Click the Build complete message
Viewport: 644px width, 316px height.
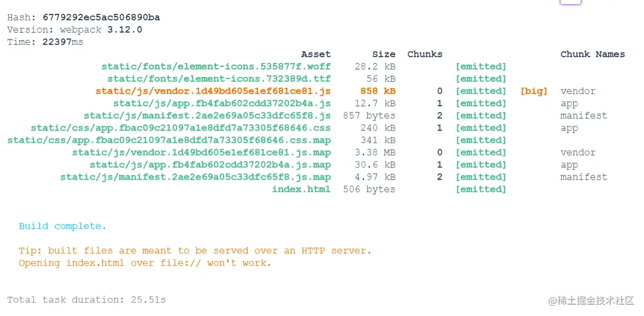[63, 226]
